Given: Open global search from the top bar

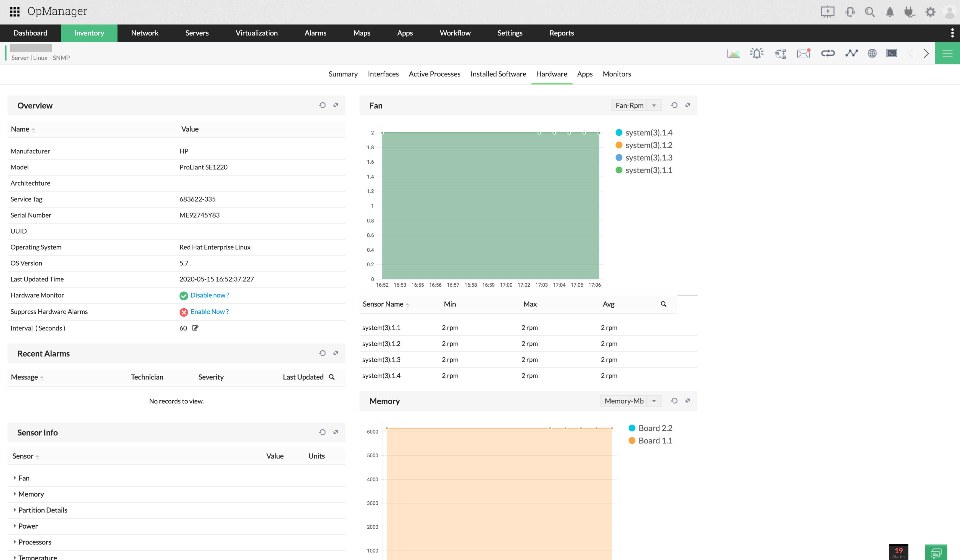Looking at the screenshot, I should click(870, 12).
